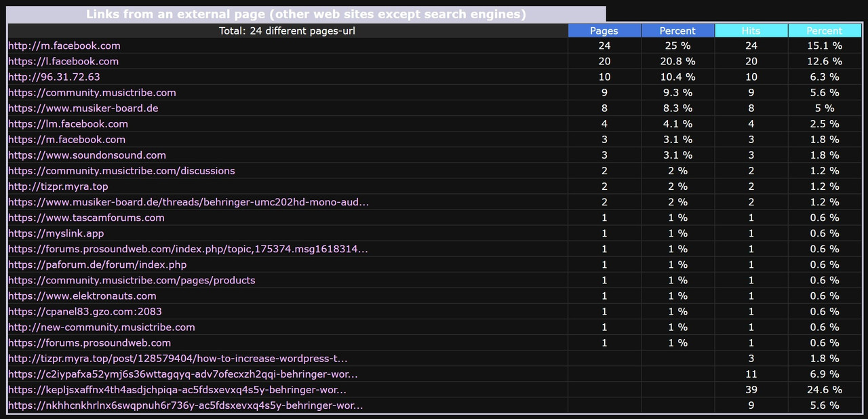Select the 5 % hits percent cell
Screen dimensions: 868x419
pos(825,108)
